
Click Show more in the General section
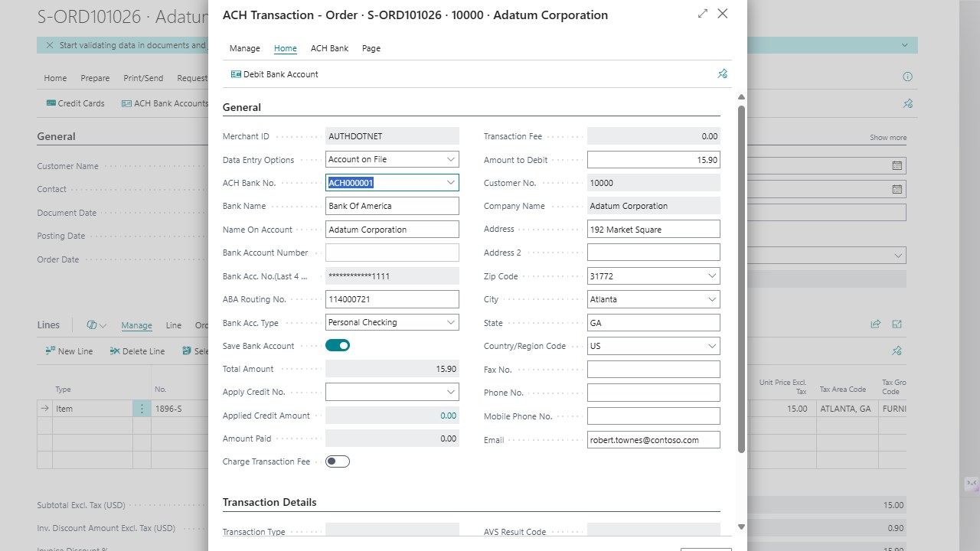(x=887, y=137)
